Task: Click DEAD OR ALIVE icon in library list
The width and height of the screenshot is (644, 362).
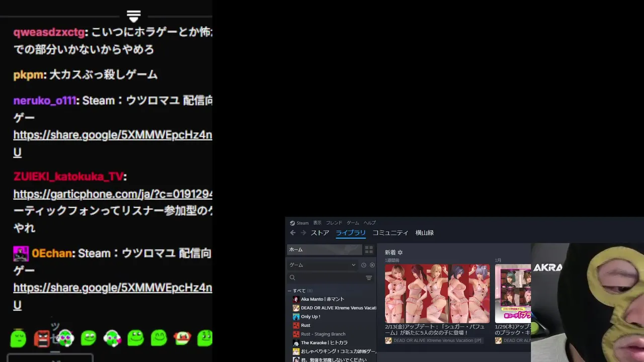Action: 296,308
